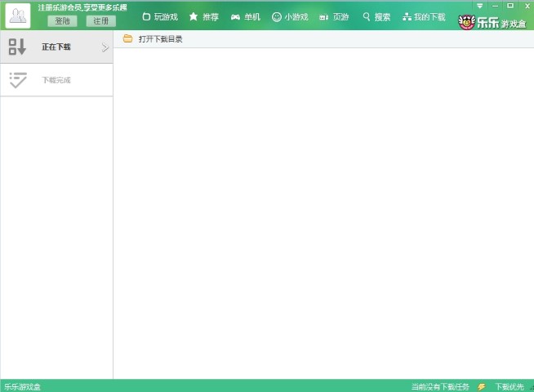The height and width of the screenshot is (392, 534).
Task: Click the 登陆 login button
Action: (62, 20)
